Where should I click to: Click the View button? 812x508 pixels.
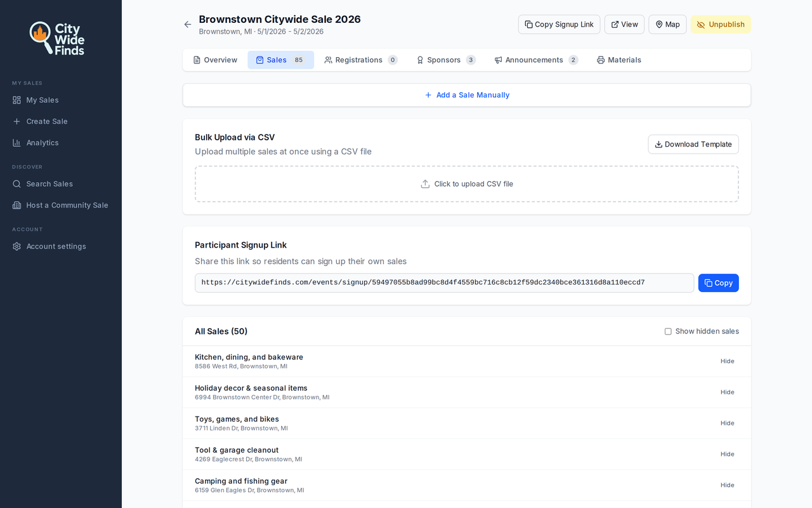(x=624, y=25)
